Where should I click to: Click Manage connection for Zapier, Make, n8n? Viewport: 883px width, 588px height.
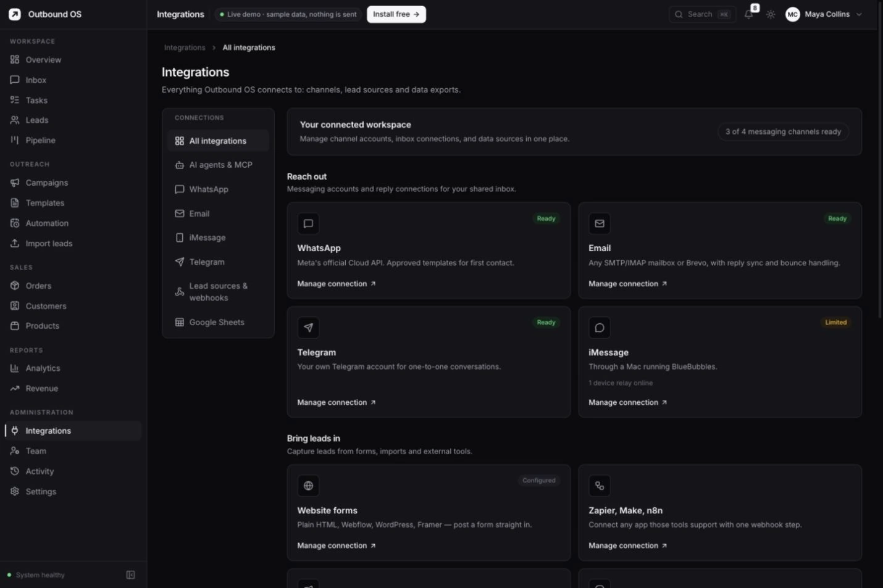pos(628,545)
